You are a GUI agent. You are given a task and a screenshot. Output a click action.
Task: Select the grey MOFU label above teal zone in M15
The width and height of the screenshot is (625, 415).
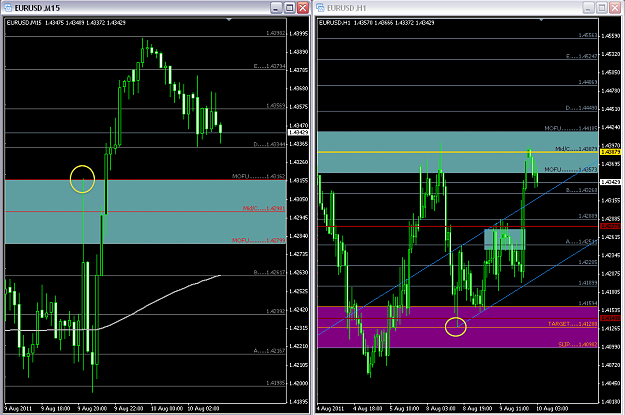tap(259, 176)
